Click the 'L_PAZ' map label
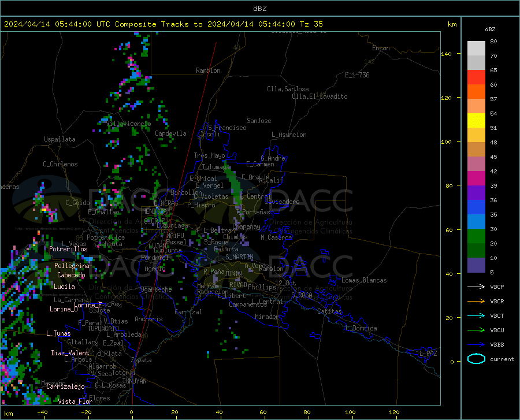This screenshot has width=520, height=420. [x=428, y=354]
